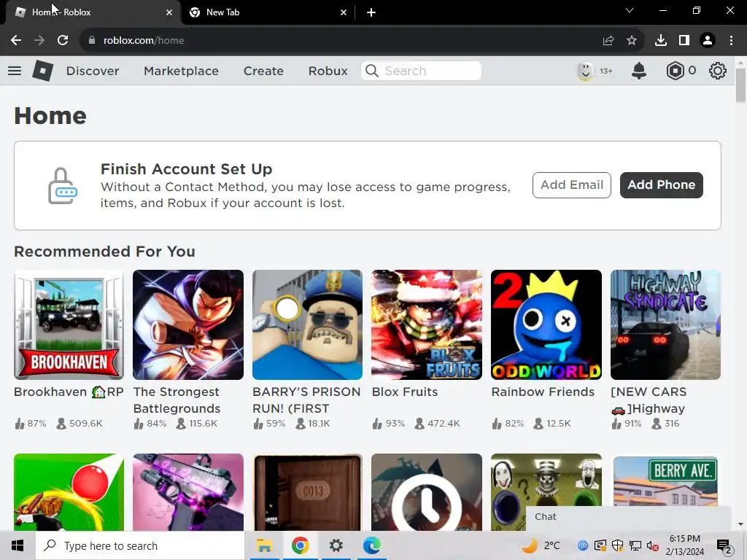Open the door 0013 game thumbnail

(307, 492)
